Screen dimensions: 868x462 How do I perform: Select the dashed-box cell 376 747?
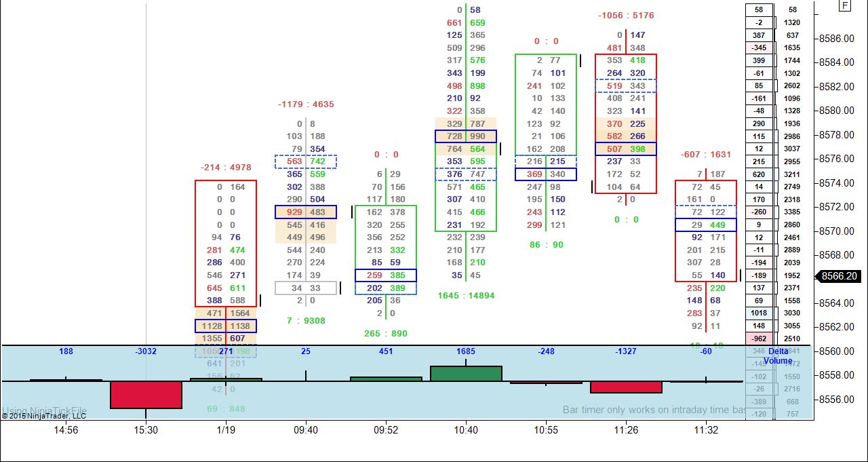coord(466,174)
